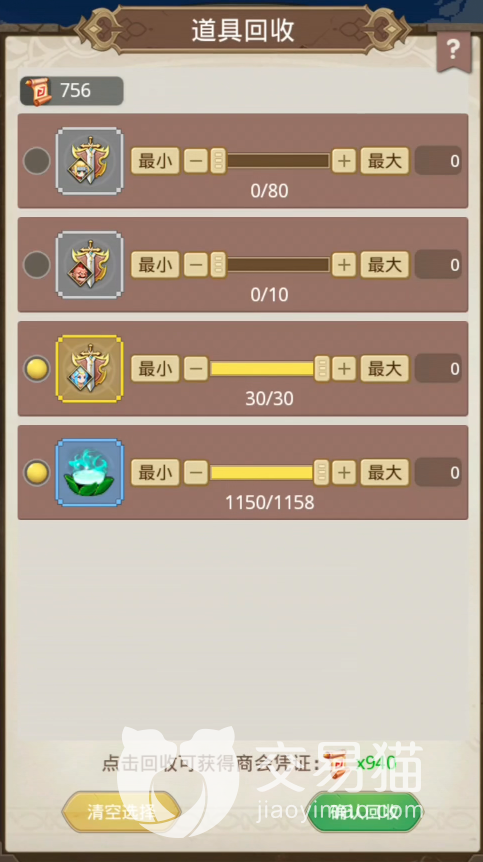Click minus icon on the 0/10 row
The height and width of the screenshot is (862, 483).
pyautogui.click(x=196, y=265)
